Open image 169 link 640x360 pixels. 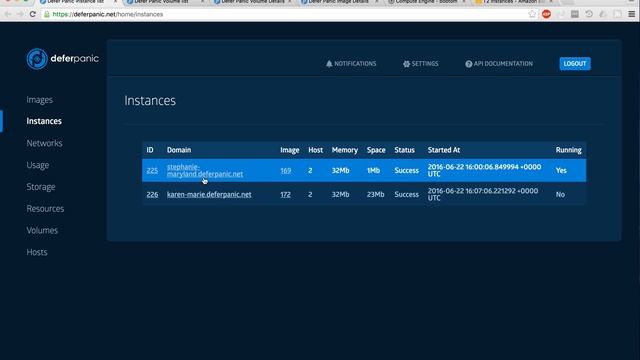[286, 171]
